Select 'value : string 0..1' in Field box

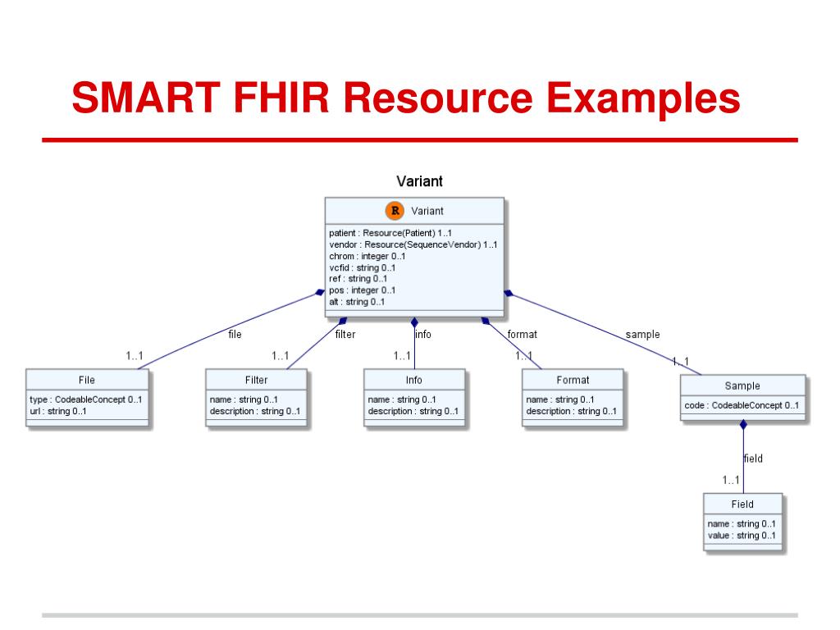[x=742, y=536]
